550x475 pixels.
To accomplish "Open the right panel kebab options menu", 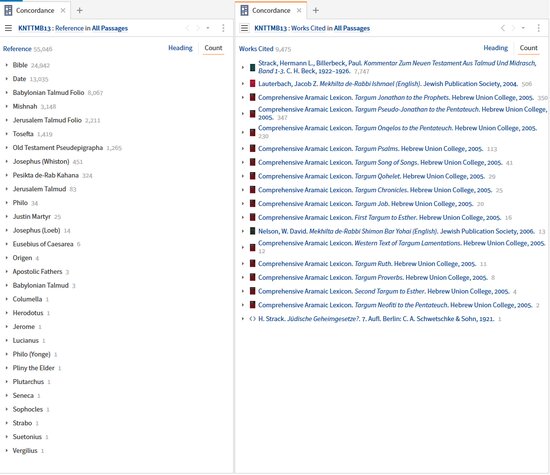I will click(x=538, y=28).
